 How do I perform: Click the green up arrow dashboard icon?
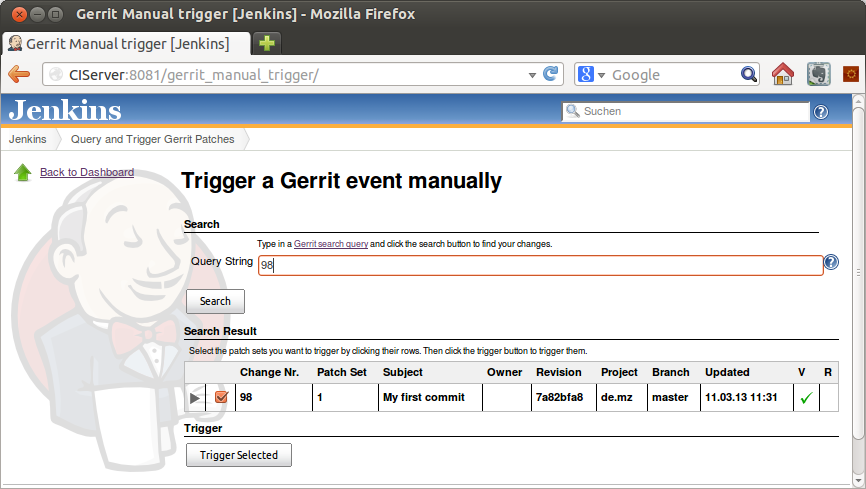(23, 173)
